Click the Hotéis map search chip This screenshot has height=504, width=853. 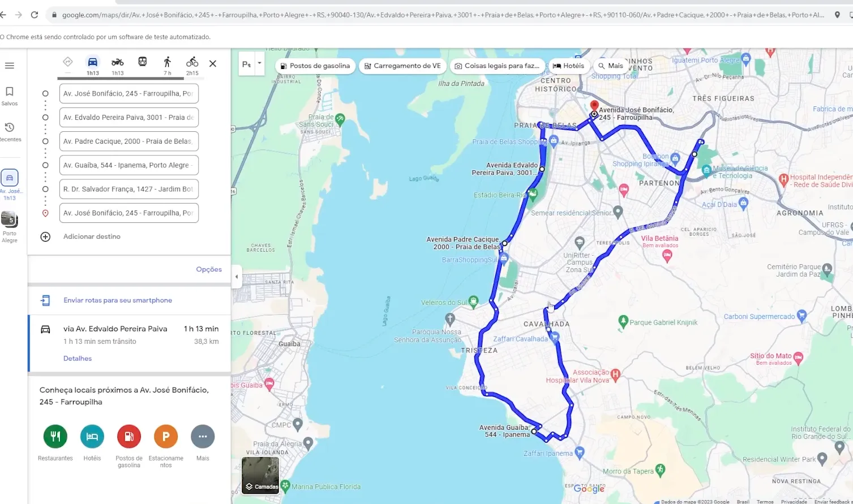pos(568,66)
